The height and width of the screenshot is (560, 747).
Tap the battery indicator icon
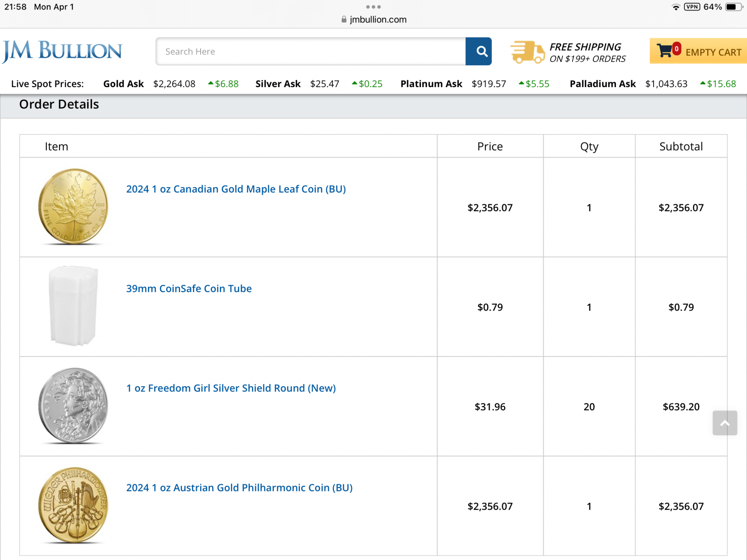pos(733,7)
